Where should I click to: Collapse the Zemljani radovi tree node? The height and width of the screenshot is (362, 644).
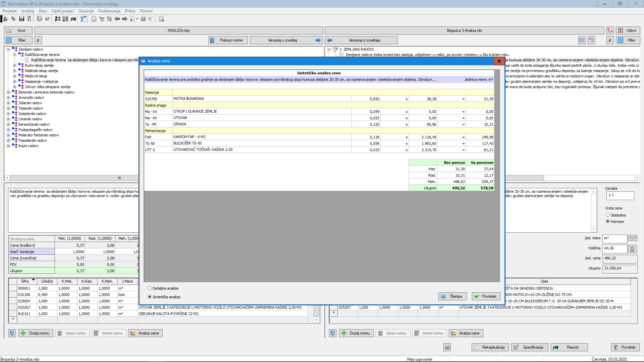coord(8,49)
